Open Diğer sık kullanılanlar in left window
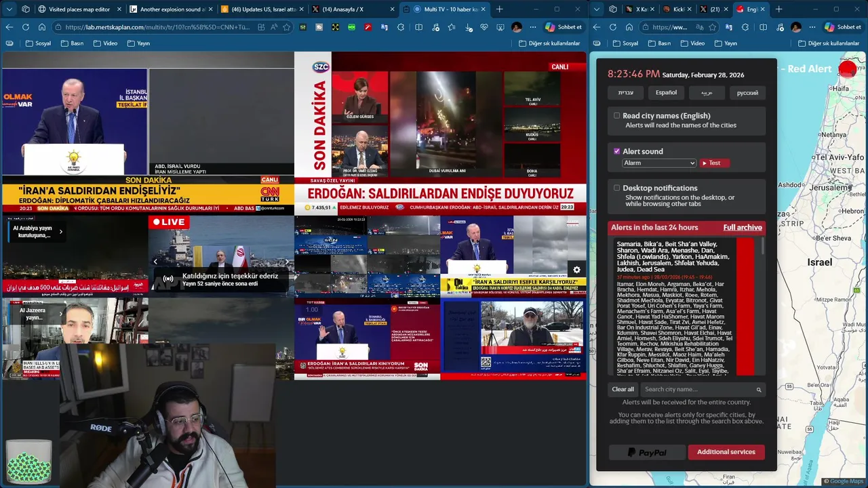The height and width of the screenshot is (488, 868). coord(549,43)
